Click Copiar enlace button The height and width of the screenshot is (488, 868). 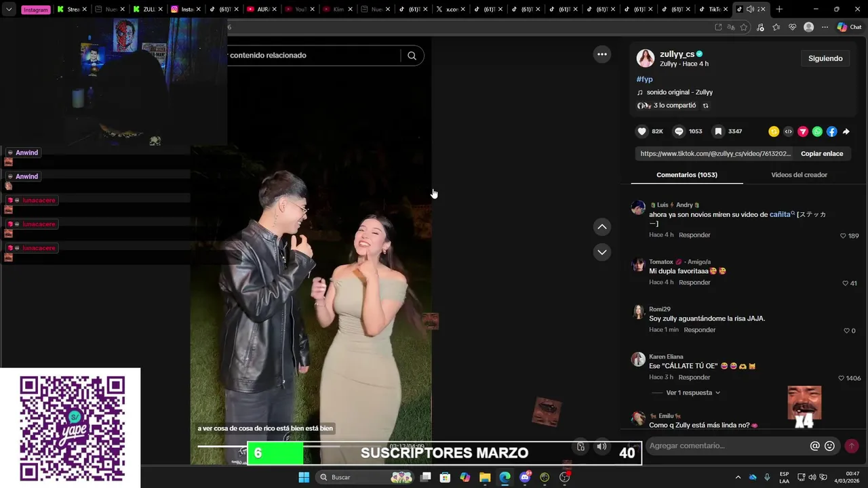tap(822, 154)
